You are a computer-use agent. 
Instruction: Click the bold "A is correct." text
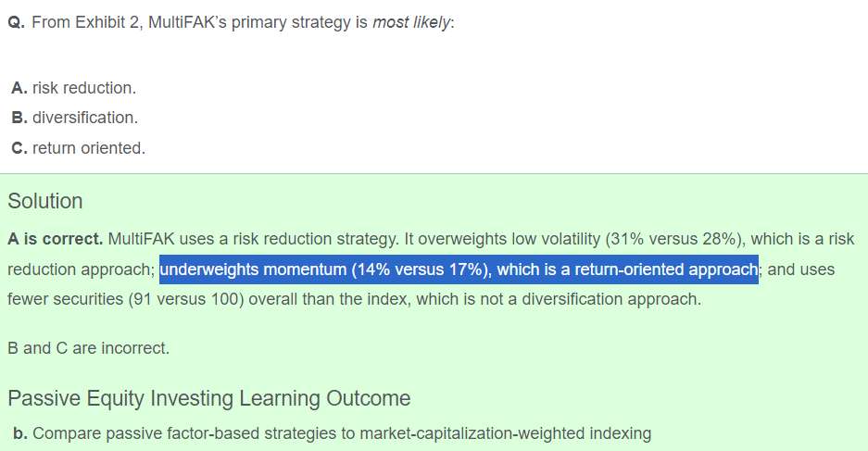click(x=55, y=239)
